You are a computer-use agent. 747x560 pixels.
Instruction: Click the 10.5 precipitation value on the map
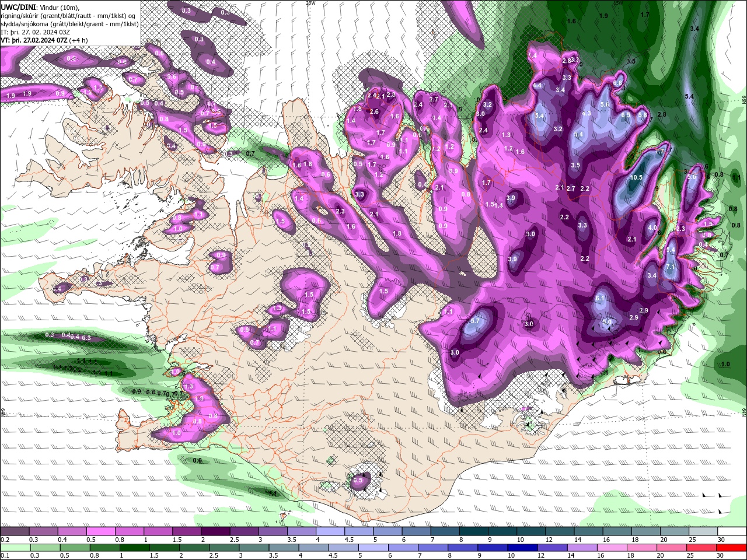click(x=636, y=177)
